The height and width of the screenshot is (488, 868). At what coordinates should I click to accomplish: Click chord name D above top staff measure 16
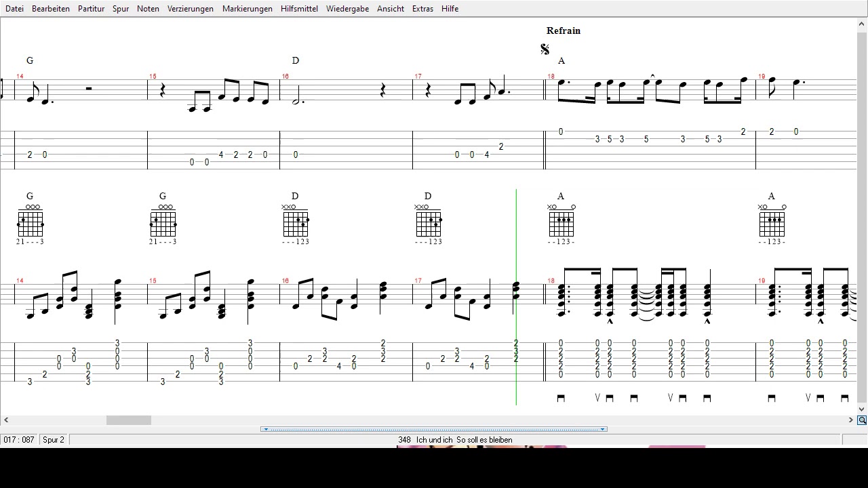(x=296, y=60)
